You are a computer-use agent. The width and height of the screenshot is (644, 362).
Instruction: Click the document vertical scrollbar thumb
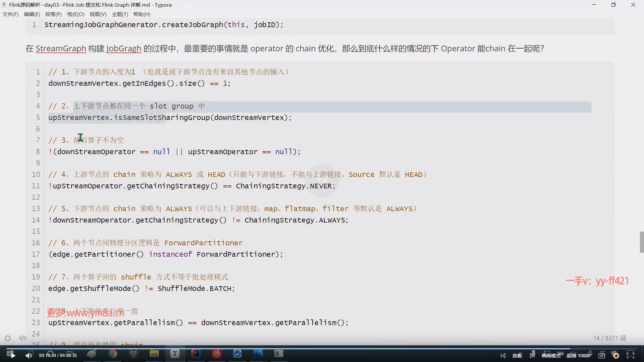(x=642, y=242)
